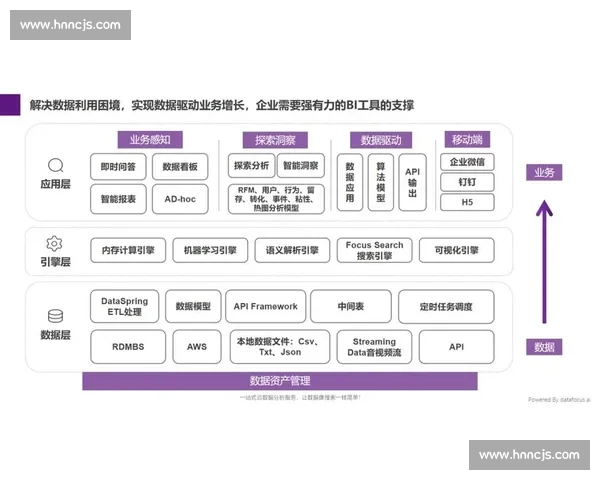The height and width of the screenshot is (480, 600).
Task: Select the 探索洞察 purple header
Action: pos(275,140)
